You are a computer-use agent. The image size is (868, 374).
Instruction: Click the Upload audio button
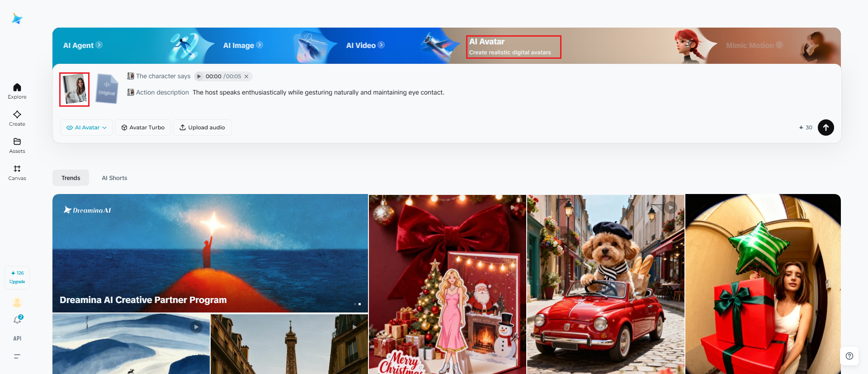pyautogui.click(x=202, y=128)
